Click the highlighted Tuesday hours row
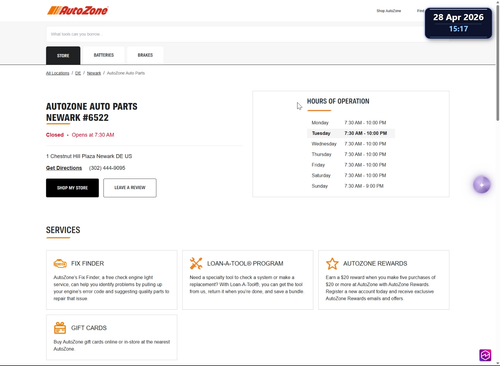The height and width of the screenshot is (366, 500). tap(351, 133)
